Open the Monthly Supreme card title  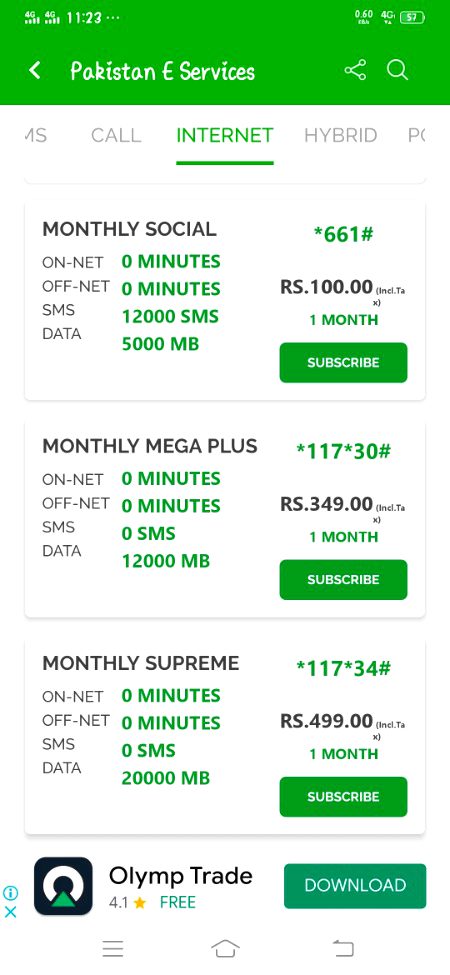140,663
